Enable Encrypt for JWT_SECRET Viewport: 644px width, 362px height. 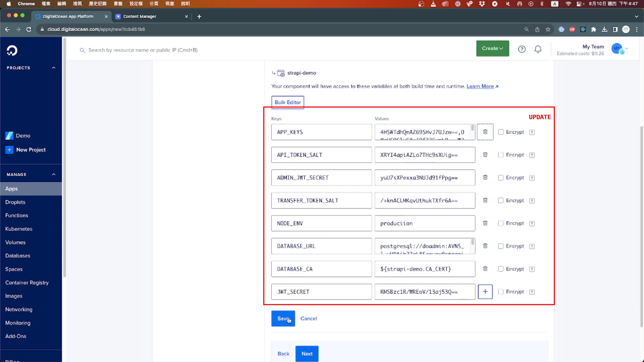point(501,292)
